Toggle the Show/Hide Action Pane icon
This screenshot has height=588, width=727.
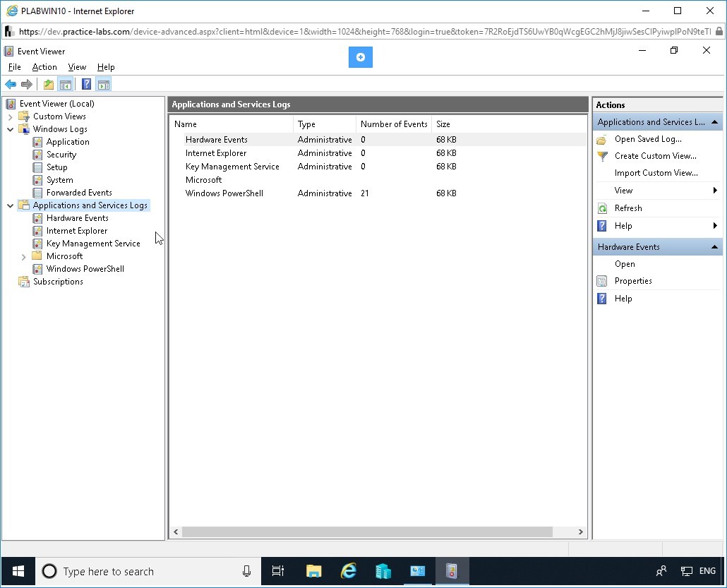click(103, 85)
